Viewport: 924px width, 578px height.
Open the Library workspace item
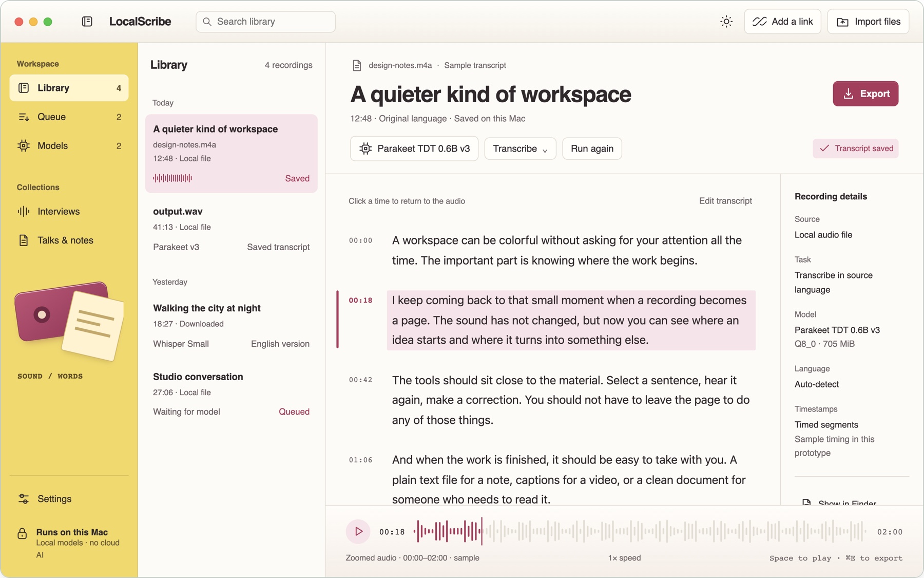69,88
